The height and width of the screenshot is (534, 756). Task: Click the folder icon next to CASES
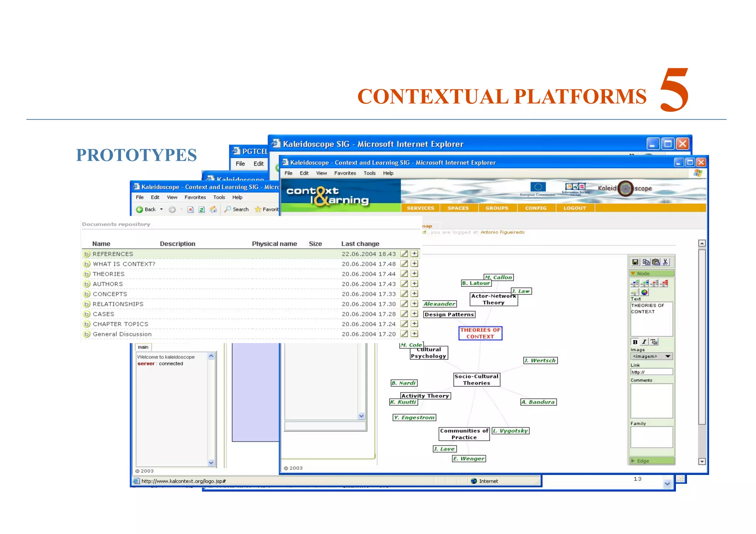pyautogui.click(x=87, y=314)
